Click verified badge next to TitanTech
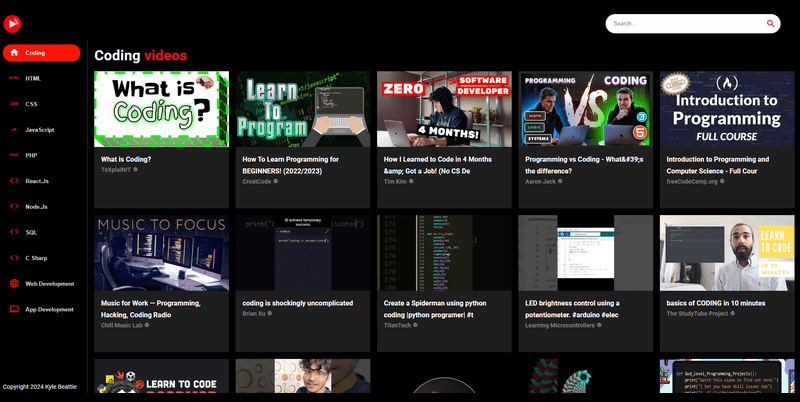Image resolution: width=800 pixels, height=402 pixels. tap(415, 325)
